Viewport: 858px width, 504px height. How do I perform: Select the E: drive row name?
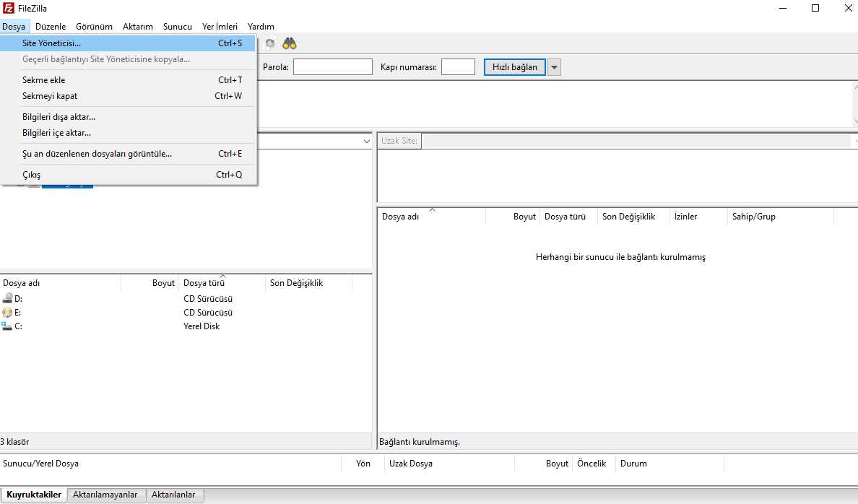(18, 313)
